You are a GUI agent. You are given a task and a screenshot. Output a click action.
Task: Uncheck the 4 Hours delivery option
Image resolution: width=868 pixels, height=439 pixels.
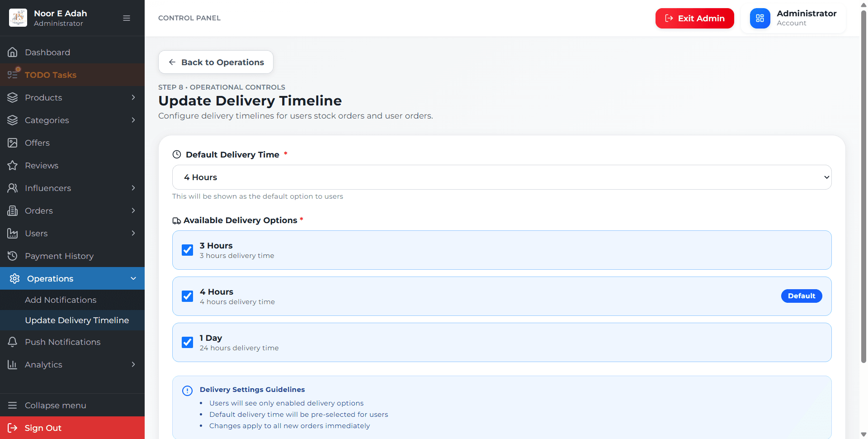tap(187, 296)
